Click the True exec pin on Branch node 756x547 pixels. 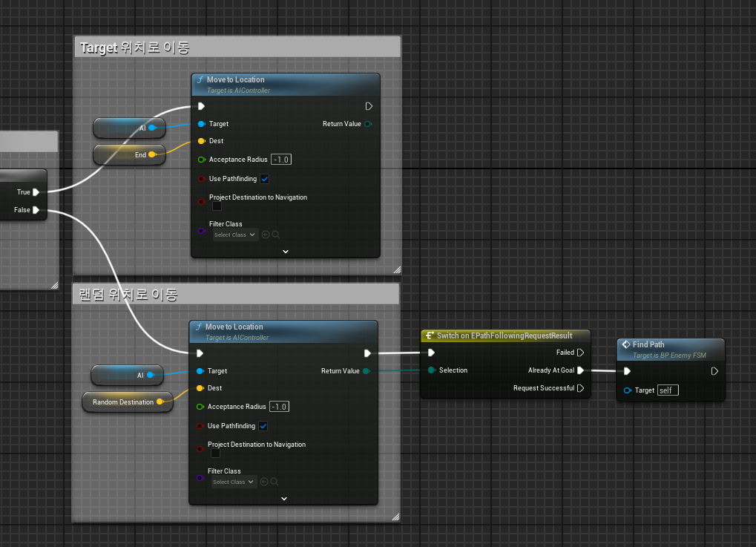pos(36,192)
